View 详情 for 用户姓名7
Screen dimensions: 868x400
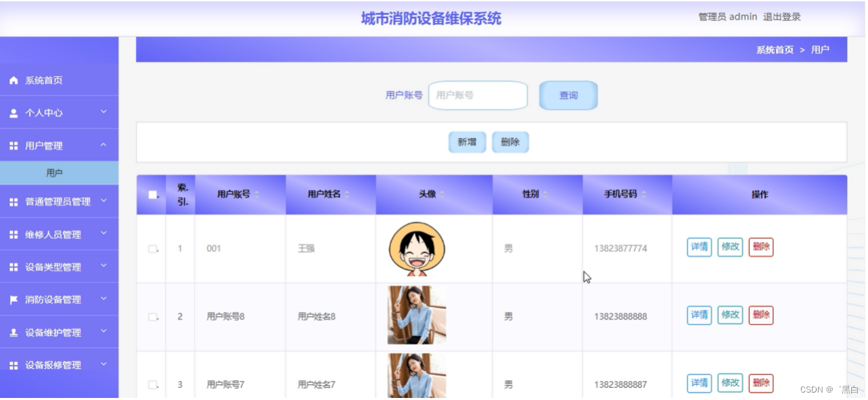coord(700,383)
